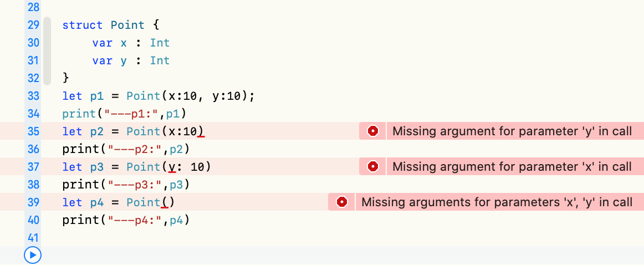This screenshot has height=265, width=644.
Task: Click the red-underlined parenthesis after x:10
Action: click(x=201, y=131)
